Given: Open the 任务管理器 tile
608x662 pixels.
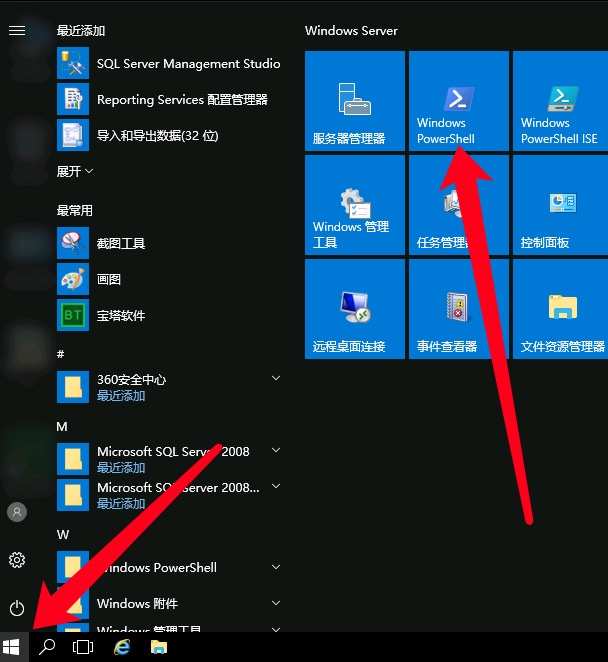Looking at the screenshot, I should [x=459, y=205].
